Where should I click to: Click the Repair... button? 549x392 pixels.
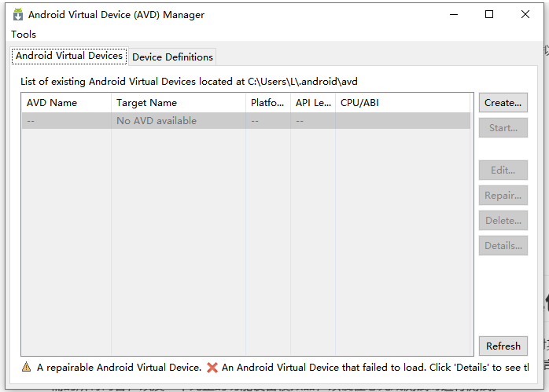(503, 196)
